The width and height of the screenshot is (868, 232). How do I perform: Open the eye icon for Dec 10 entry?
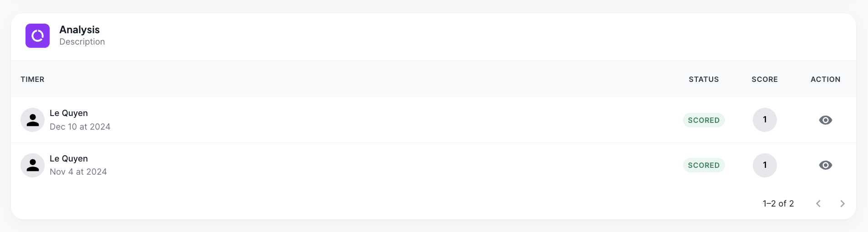pos(825,120)
